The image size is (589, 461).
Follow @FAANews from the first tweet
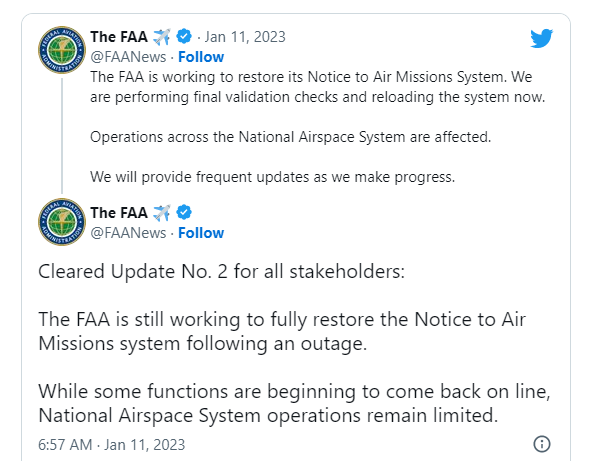[x=201, y=57]
